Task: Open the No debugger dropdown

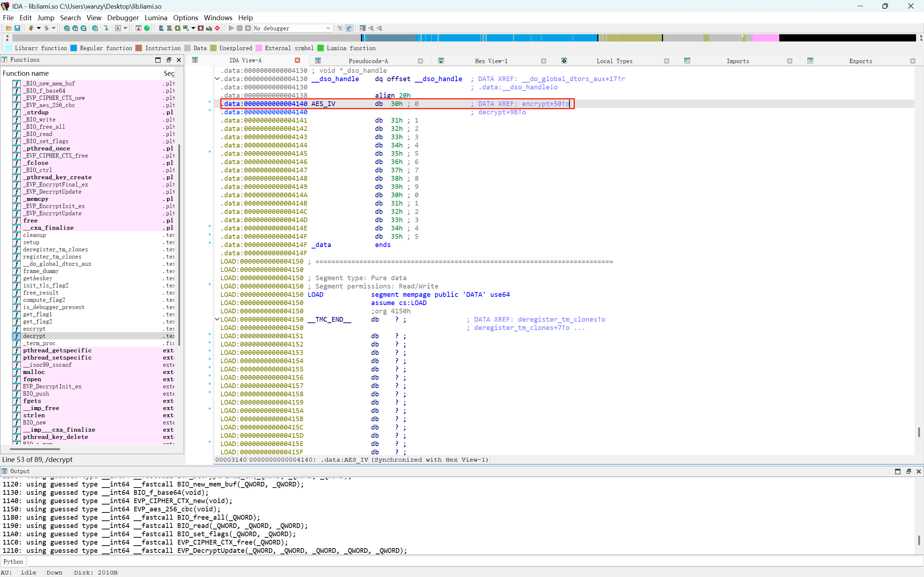Action: (328, 28)
